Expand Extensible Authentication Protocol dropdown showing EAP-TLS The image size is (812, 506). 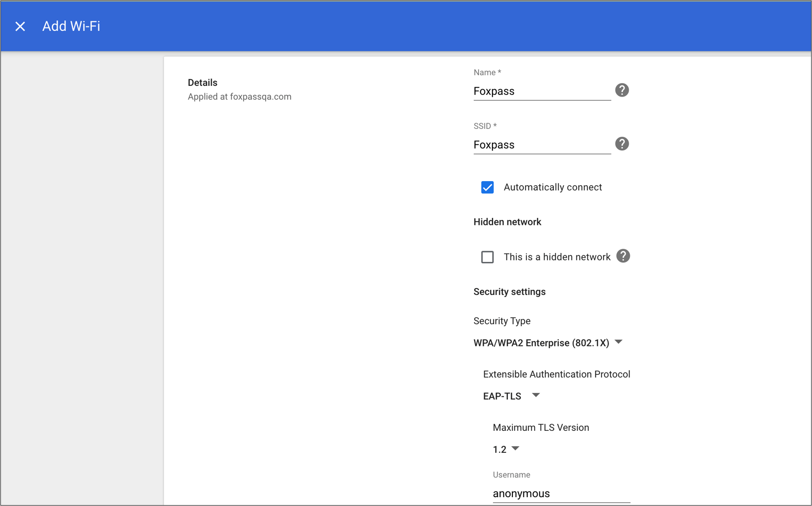click(511, 396)
